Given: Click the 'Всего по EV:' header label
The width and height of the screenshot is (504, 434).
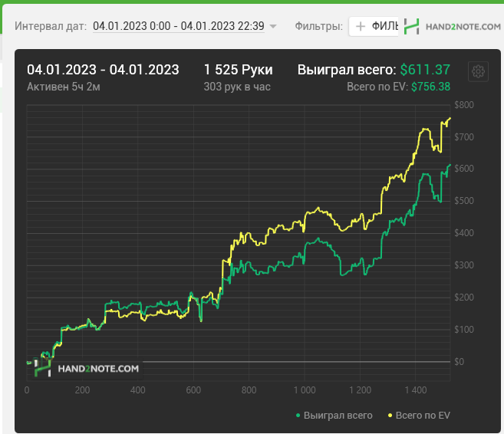Looking at the screenshot, I should tap(377, 87).
